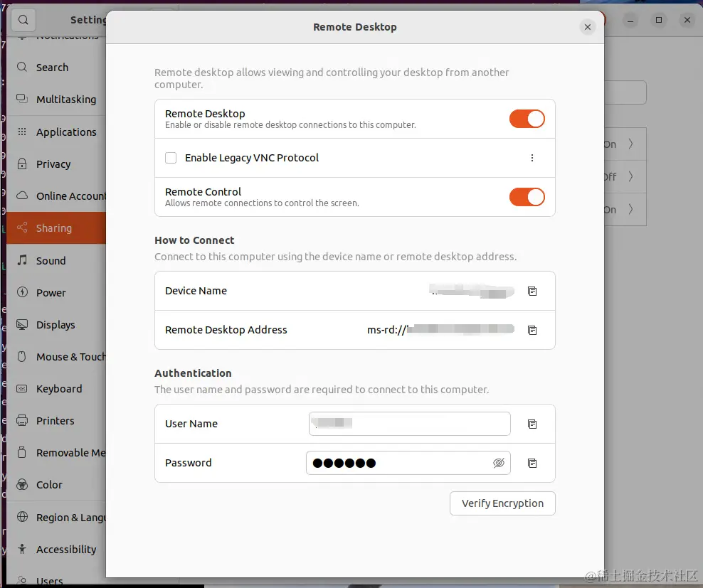Click the Users icon in sidebar
Screen dimensions: 703x588
click(x=22, y=581)
